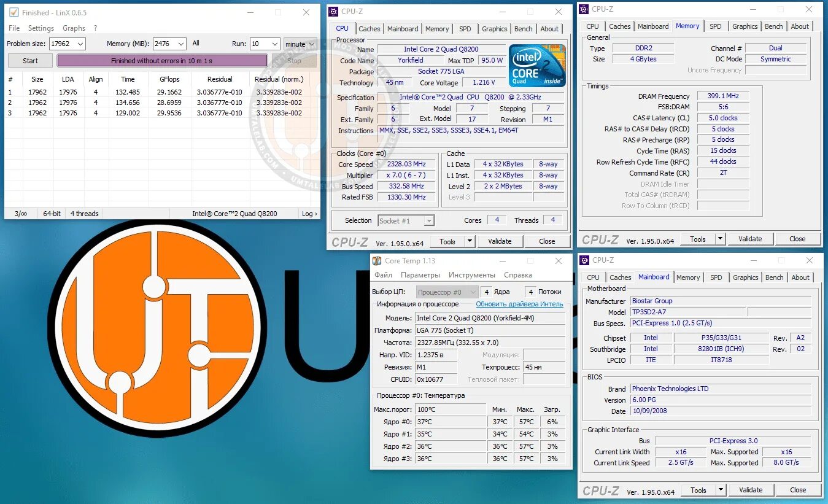Click the Time column header in LinX
The height and width of the screenshot is (504, 828).
click(128, 79)
